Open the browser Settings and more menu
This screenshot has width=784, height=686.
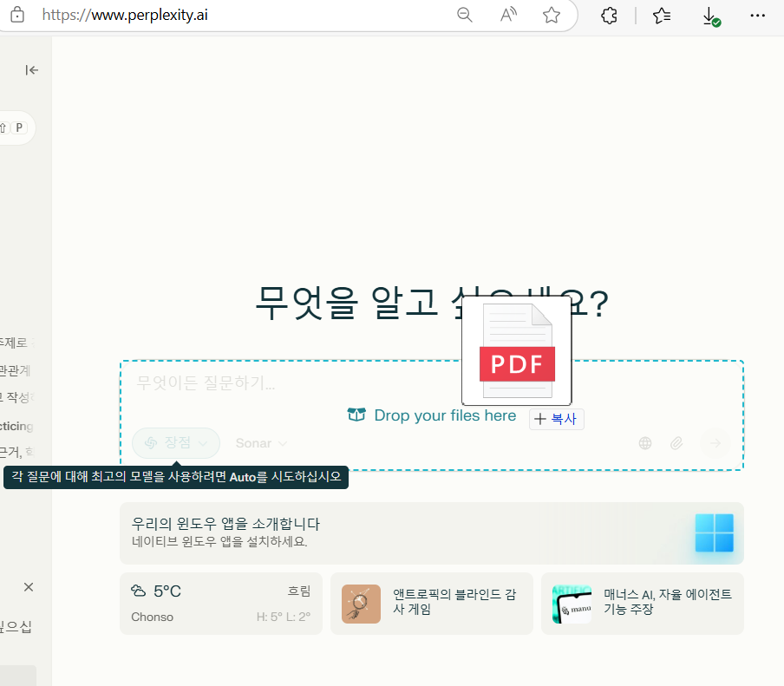pos(757,16)
